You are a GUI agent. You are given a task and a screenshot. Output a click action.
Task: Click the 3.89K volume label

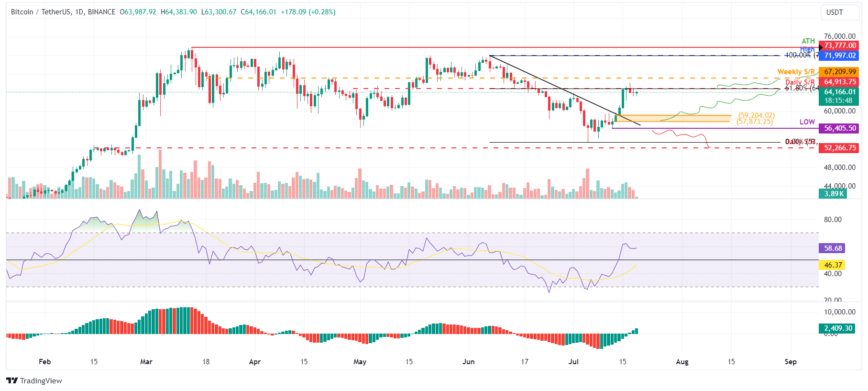[x=833, y=194]
